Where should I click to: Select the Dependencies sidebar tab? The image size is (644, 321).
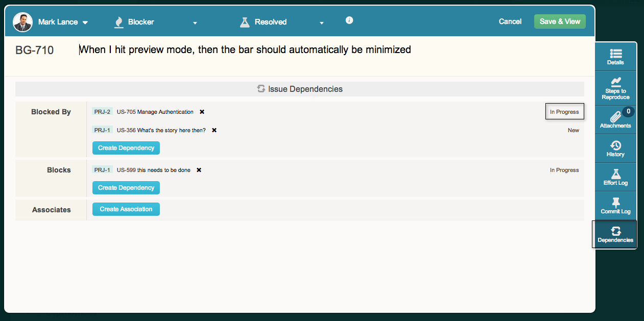click(x=615, y=235)
